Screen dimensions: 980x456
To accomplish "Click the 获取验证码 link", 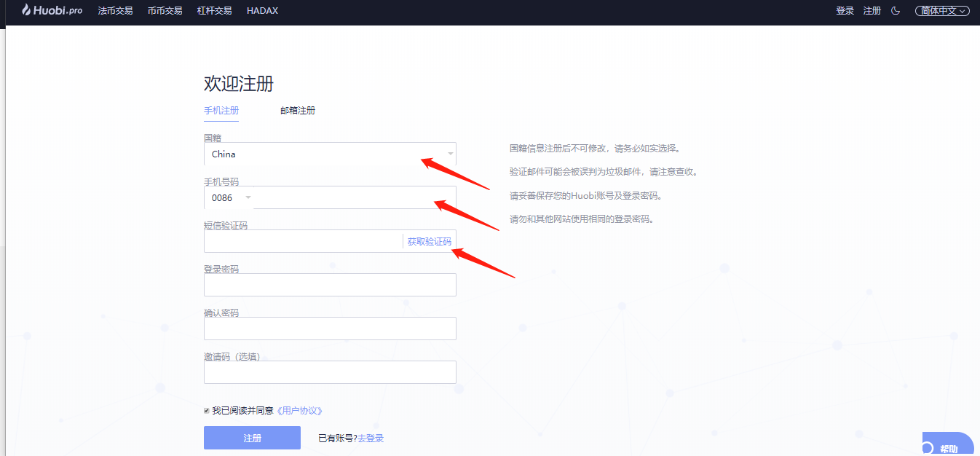I will (429, 242).
